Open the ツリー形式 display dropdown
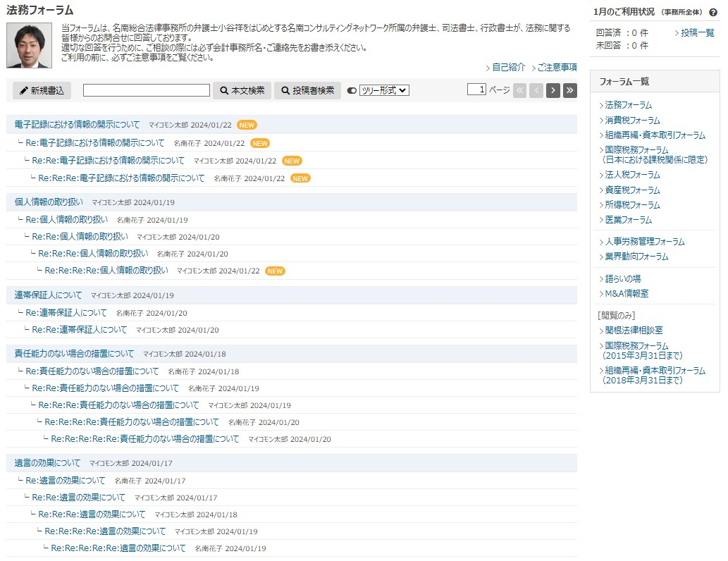This screenshot has width=728, height=561. (384, 90)
